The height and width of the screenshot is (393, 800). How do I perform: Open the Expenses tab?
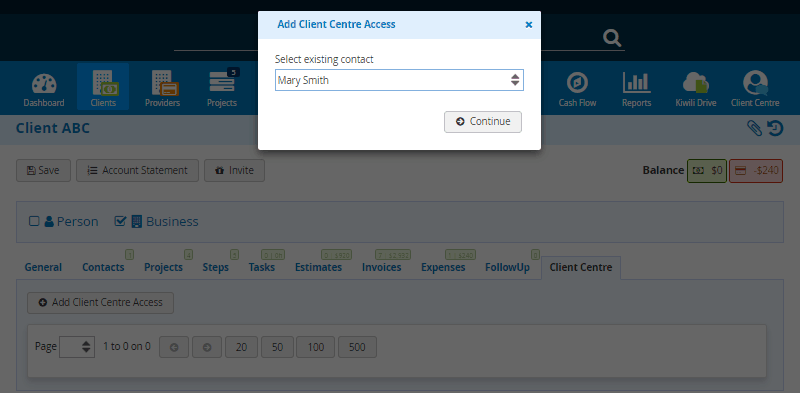[x=443, y=267]
